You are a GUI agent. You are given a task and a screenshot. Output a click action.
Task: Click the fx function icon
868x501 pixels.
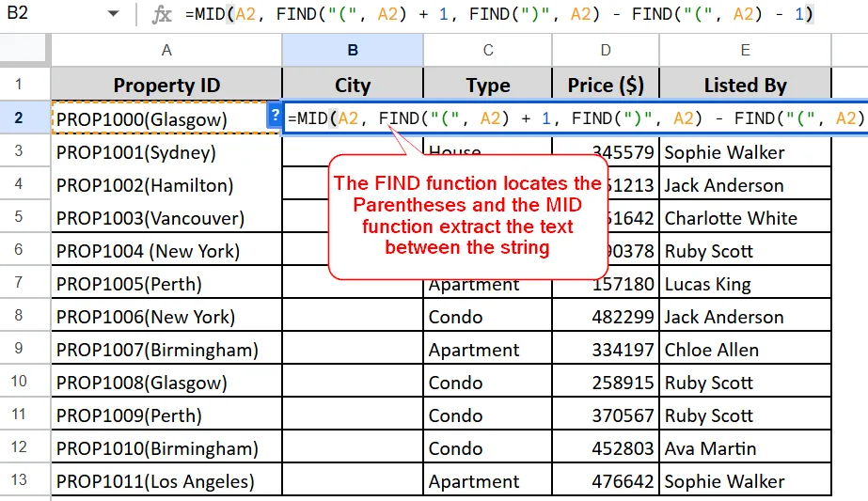[x=162, y=14]
